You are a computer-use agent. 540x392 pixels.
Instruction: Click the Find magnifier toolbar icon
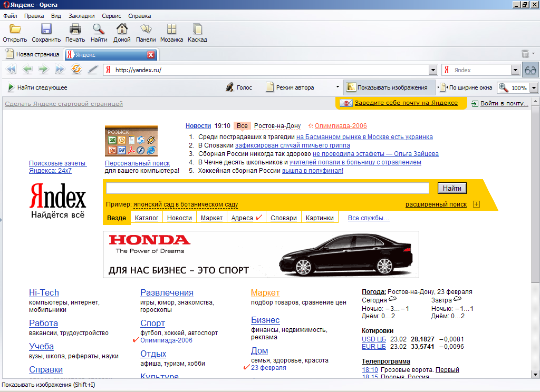pos(99,29)
